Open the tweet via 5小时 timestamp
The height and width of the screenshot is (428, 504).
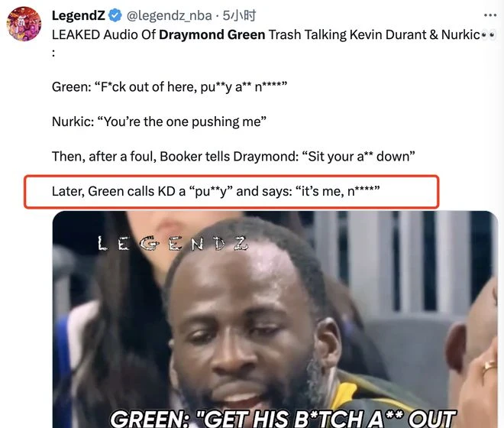[240, 15]
